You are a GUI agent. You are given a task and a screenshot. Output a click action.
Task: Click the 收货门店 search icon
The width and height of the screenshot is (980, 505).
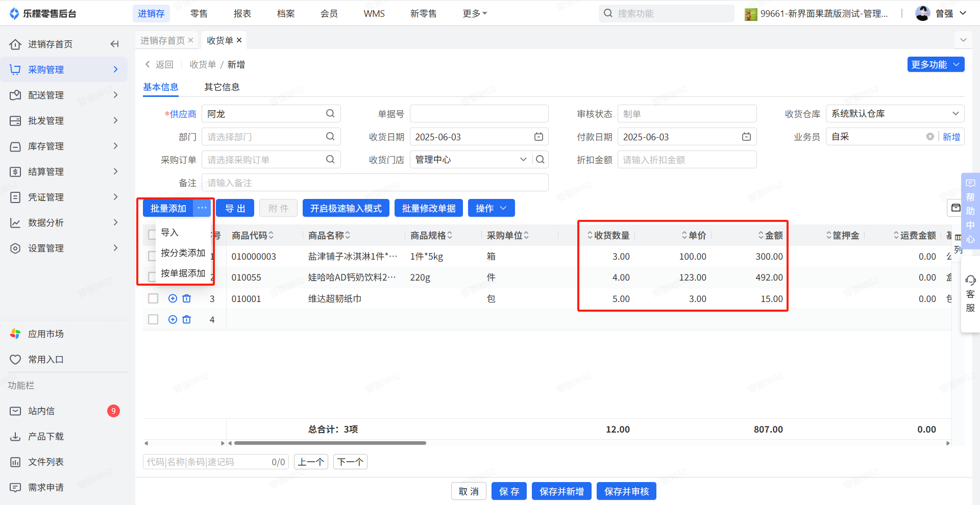click(x=540, y=159)
